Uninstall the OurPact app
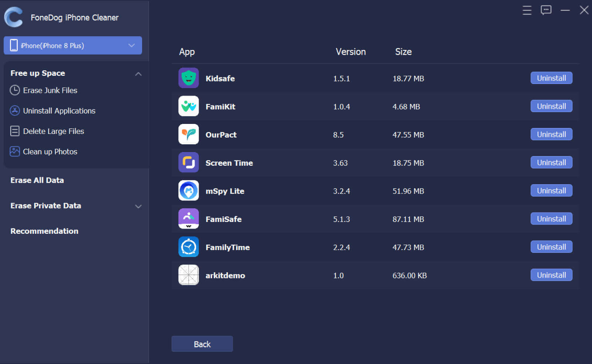Screen dimensions: 592x364 [551, 134]
